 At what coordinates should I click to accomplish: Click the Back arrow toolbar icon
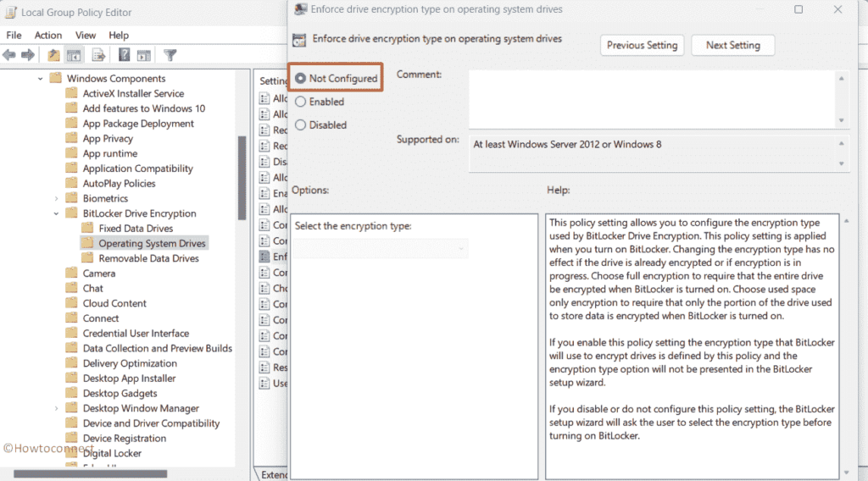(9, 55)
